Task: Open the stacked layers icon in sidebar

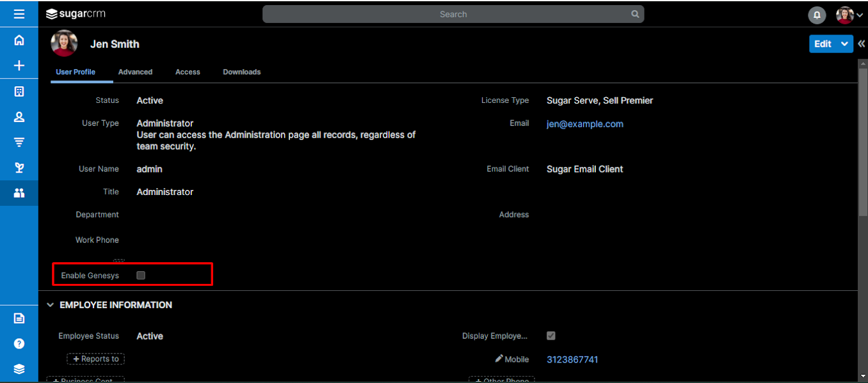Action: [x=19, y=369]
